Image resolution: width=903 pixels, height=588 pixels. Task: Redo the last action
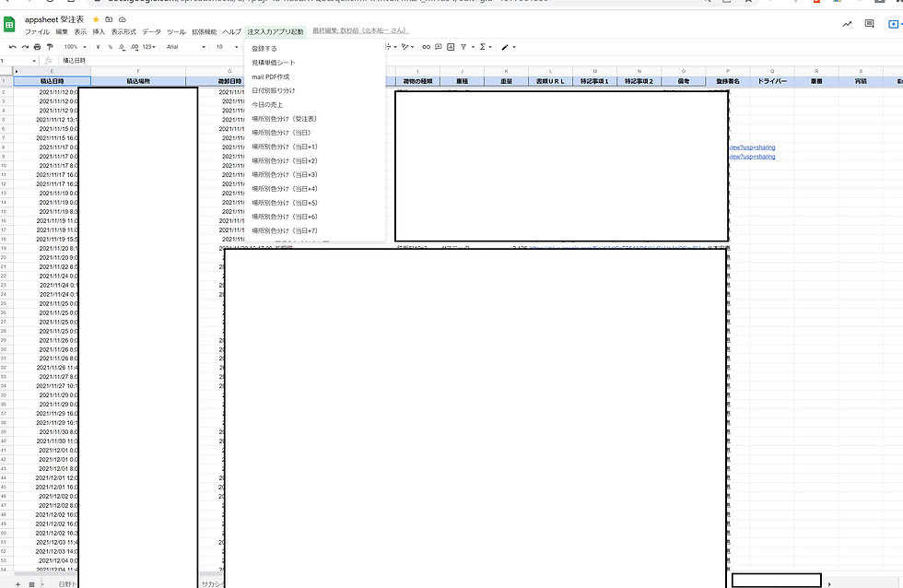(25, 47)
